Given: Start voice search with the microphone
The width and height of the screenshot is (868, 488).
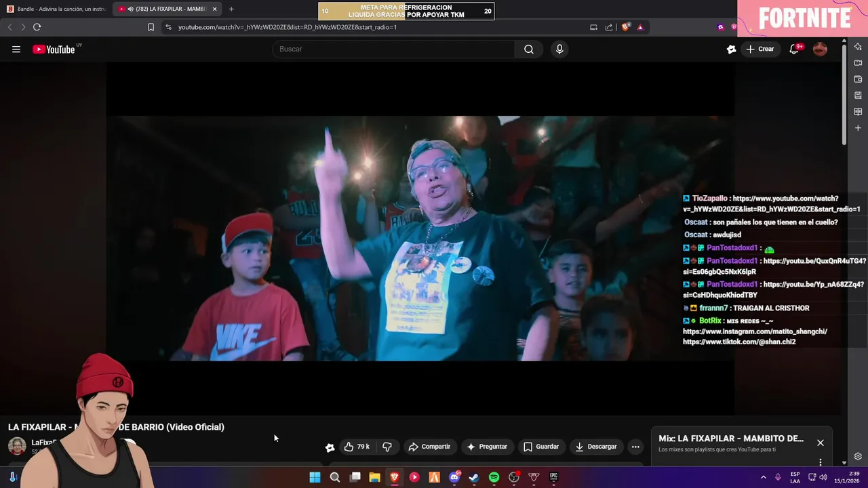Looking at the screenshot, I should (559, 49).
